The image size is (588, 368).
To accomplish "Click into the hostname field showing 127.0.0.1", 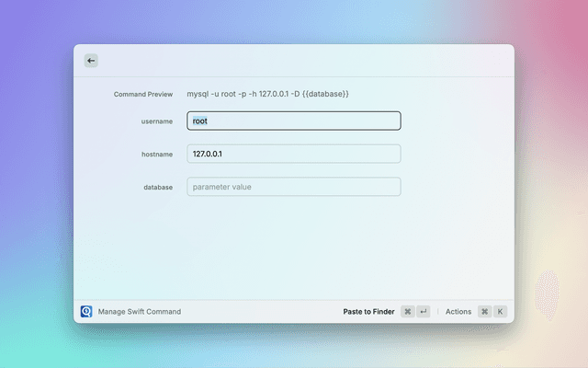I will [294, 154].
